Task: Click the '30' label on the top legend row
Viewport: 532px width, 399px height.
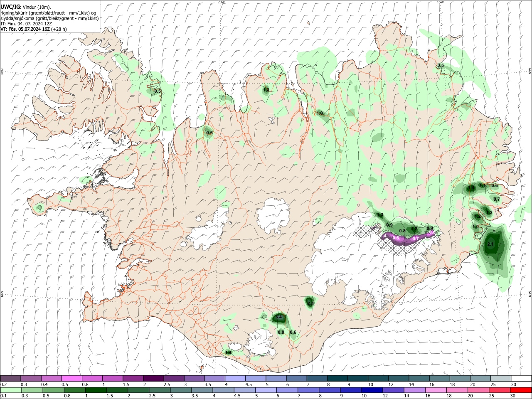Action: pyautogui.click(x=514, y=384)
